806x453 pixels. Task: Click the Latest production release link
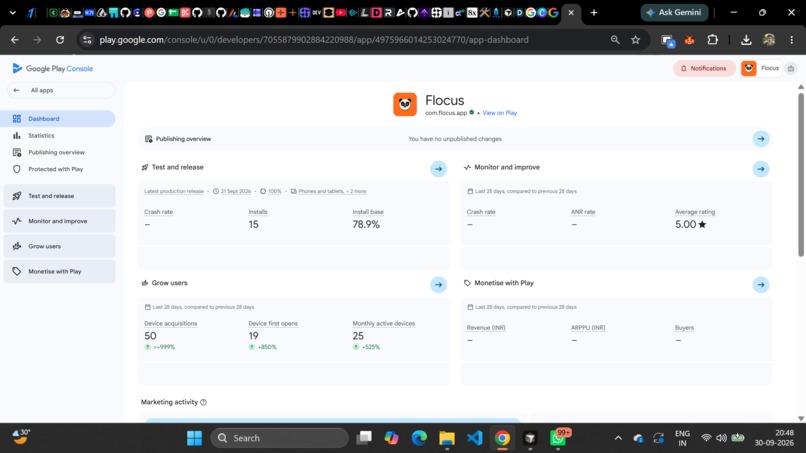tap(174, 191)
